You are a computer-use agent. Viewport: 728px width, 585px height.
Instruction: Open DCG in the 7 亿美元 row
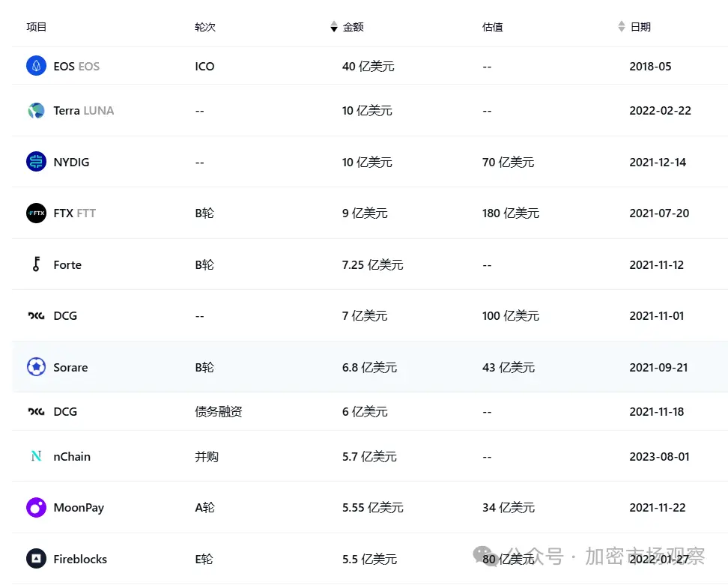click(x=65, y=315)
